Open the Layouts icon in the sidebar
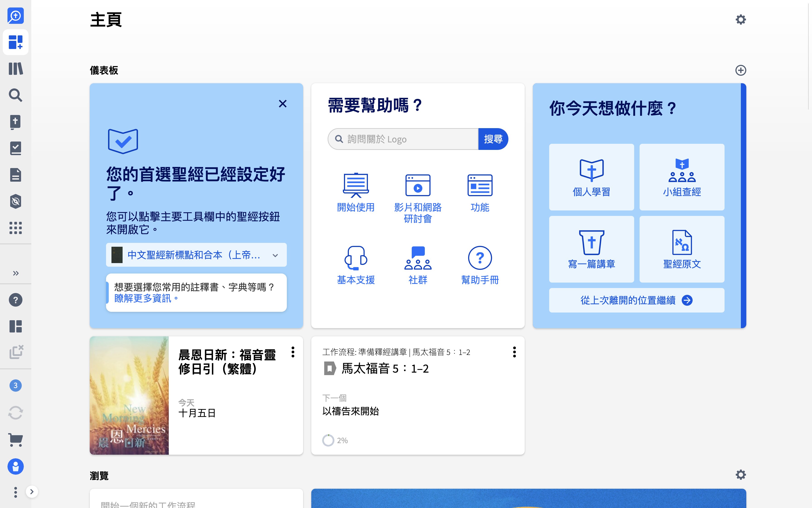812x508 pixels. point(15,326)
